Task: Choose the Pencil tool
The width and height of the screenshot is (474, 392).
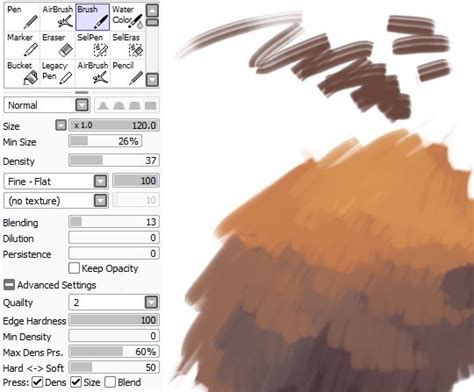Action: click(x=128, y=73)
